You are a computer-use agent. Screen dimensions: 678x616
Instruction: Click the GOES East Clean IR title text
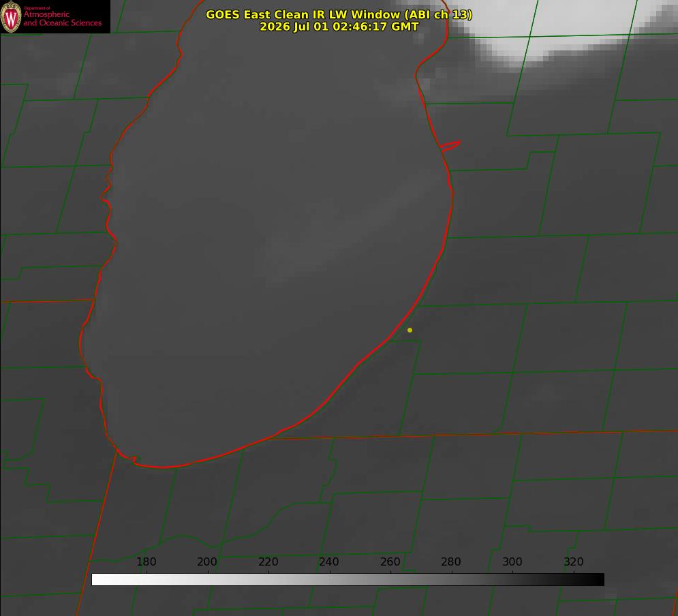pyautogui.click(x=339, y=14)
